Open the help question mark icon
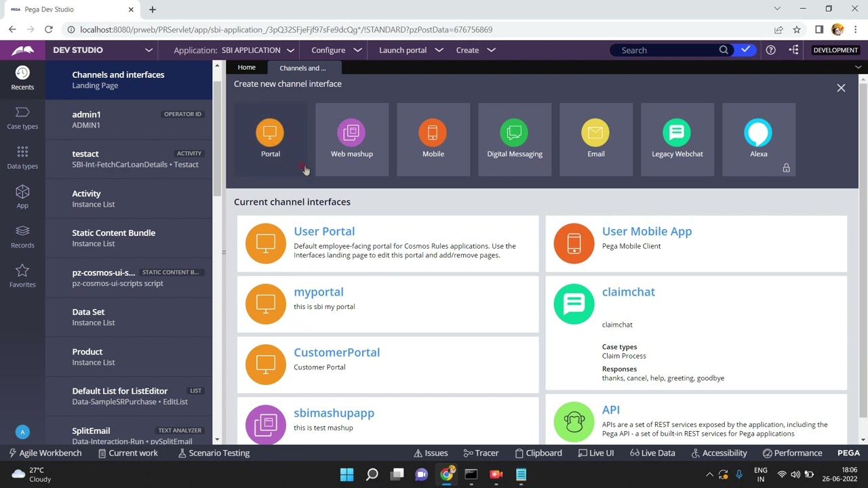 tap(771, 50)
